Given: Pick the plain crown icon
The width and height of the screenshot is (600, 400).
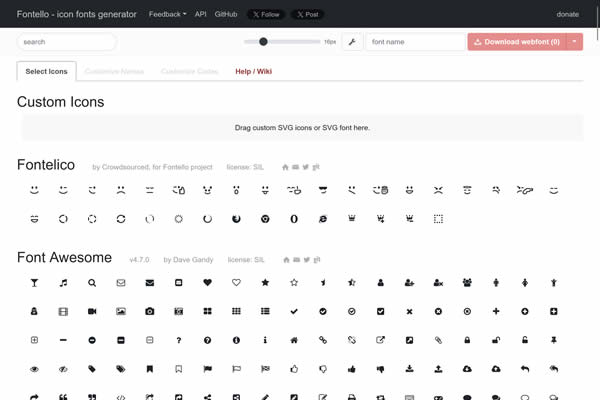Looking at the screenshot, I should pyautogui.click(x=352, y=219).
